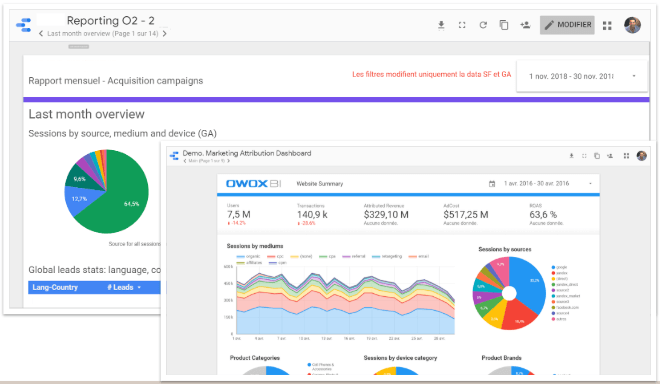Viewport: 660px width, 384px height.
Task: Refresh data in Reporting O2 window
Action: point(483,25)
